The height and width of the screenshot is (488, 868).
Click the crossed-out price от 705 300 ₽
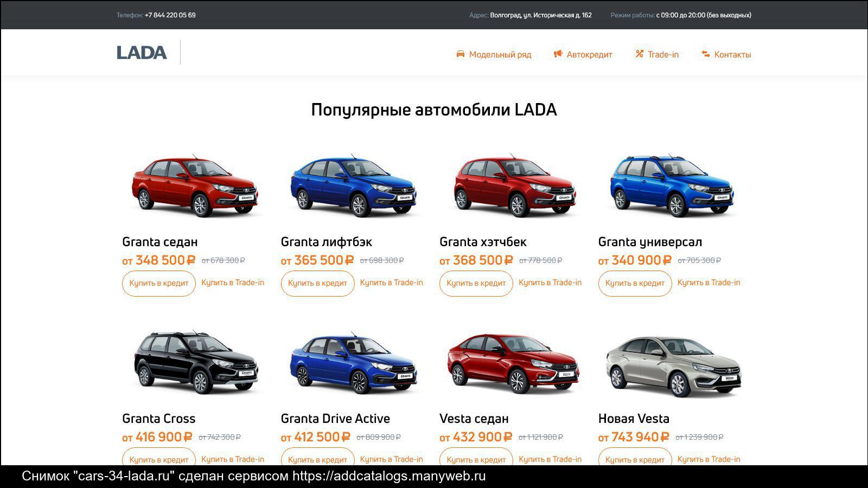point(699,261)
